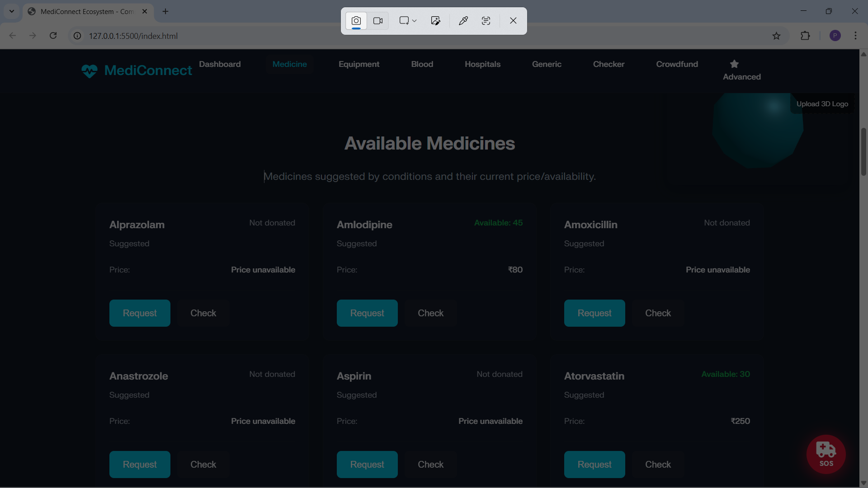868x488 pixels.
Task: Open the tab search dropdown arrow
Action: (x=12, y=11)
